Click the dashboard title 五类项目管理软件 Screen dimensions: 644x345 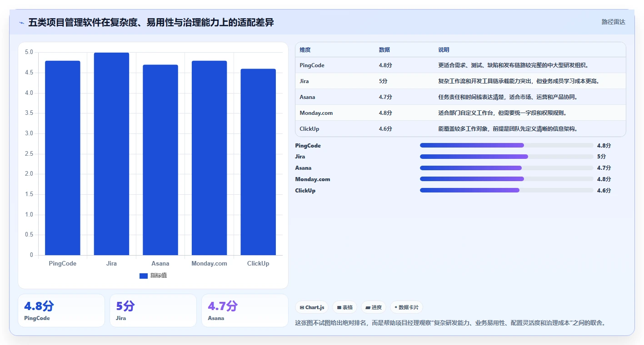point(151,22)
